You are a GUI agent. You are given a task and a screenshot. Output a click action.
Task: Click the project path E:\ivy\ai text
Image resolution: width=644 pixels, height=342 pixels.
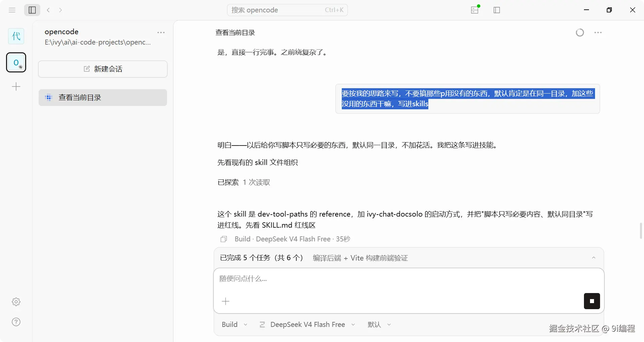pos(98,42)
